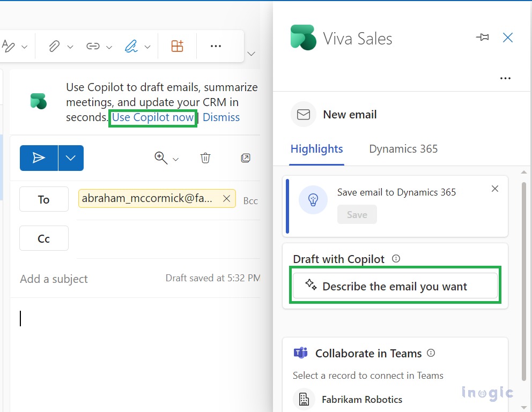Click the zoom magnifier icon
The height and width of the screenshot is (412, 532).
coord(160,158)
